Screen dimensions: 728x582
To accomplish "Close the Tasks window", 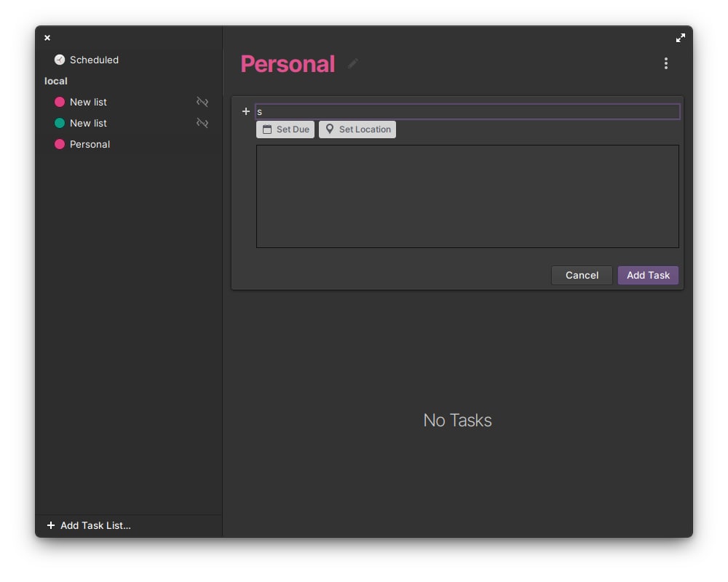I will coord(47,38).
